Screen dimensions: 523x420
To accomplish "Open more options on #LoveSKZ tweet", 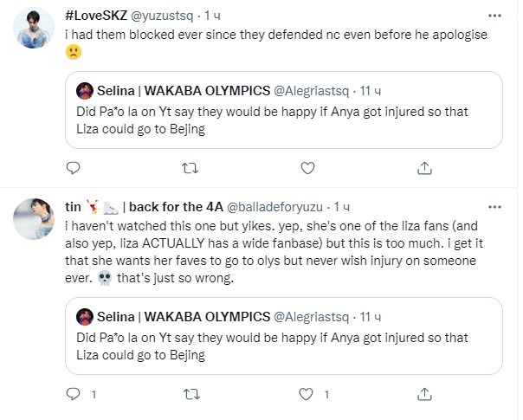I will coord(494,16).
